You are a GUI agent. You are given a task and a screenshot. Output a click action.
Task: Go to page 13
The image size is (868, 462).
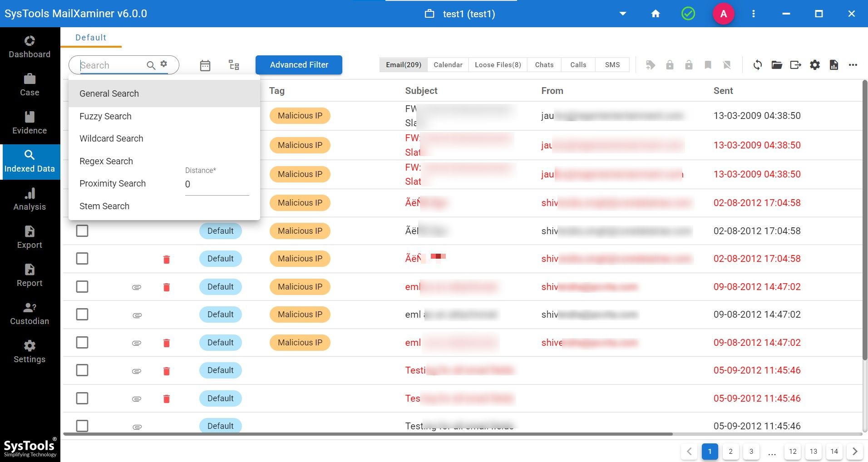pos(814,452)
